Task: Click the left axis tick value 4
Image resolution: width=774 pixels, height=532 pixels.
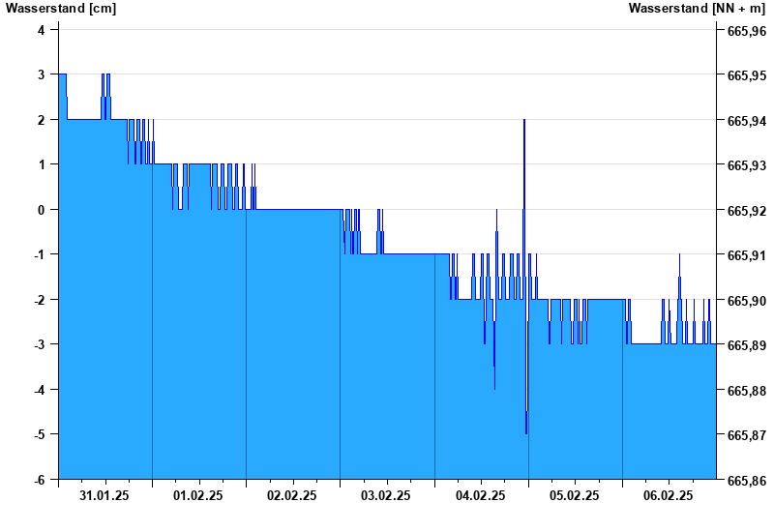Action: (x=42, y=30)
